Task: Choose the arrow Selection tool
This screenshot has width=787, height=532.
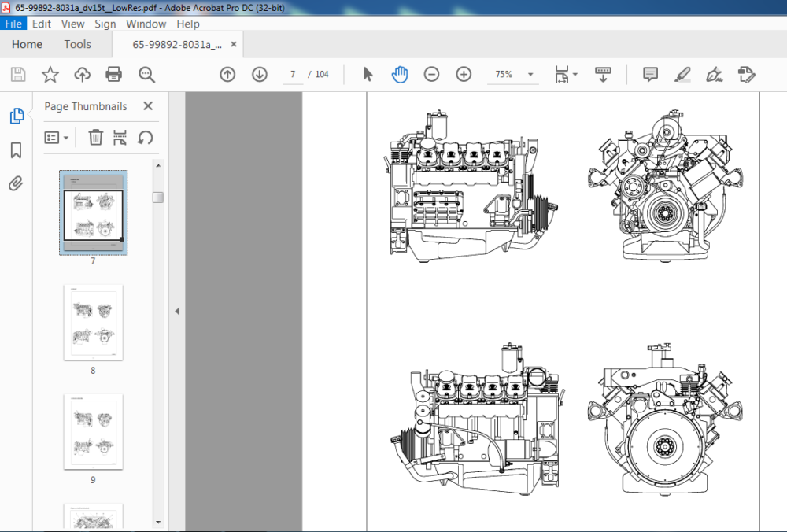Action: pyautogui.click(x=368, y=75)
